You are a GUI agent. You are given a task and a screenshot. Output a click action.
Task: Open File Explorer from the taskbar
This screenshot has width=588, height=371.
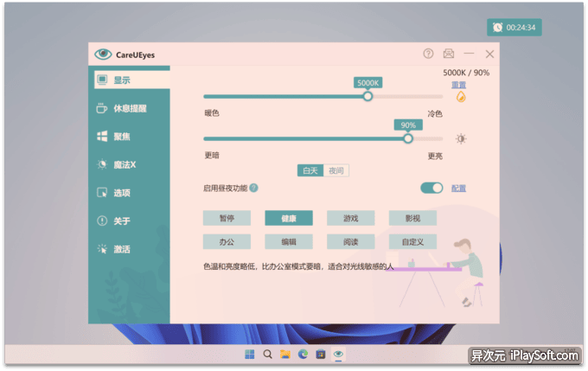pyautogui.click(x=285, y=354)
